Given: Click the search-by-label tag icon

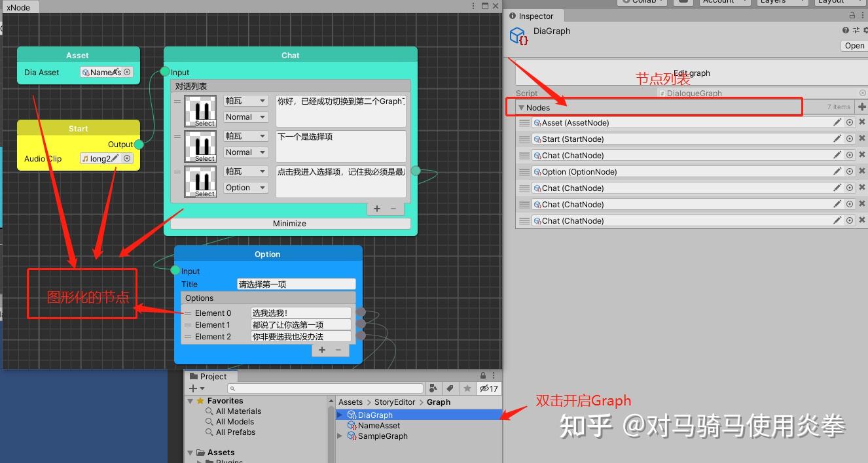Looking at the screenshot, I should coord(450,388).
